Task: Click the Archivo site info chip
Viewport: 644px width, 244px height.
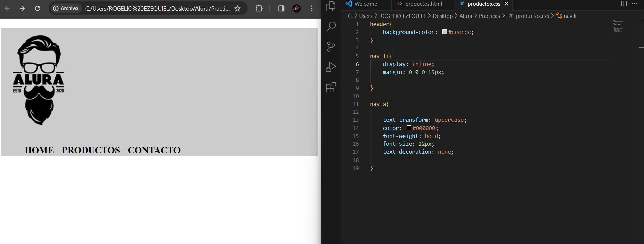Action: pos(66,8)
